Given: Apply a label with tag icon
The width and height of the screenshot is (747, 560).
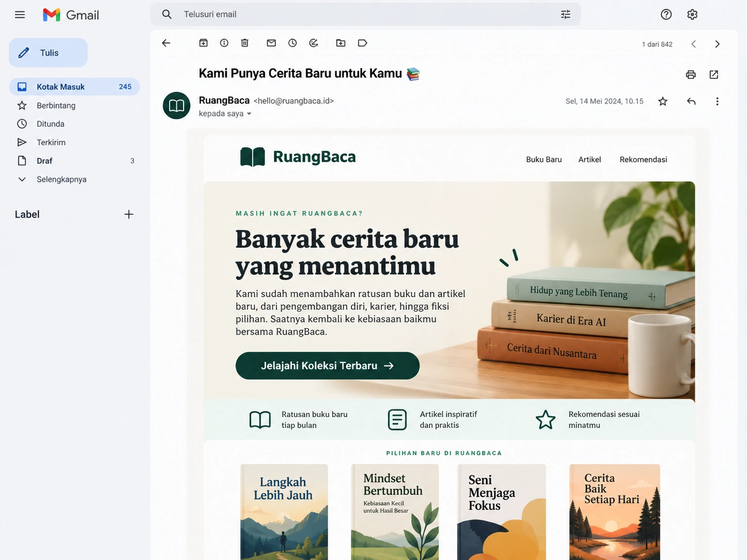Looking at the screenshot, I should [x=363, y=43].
